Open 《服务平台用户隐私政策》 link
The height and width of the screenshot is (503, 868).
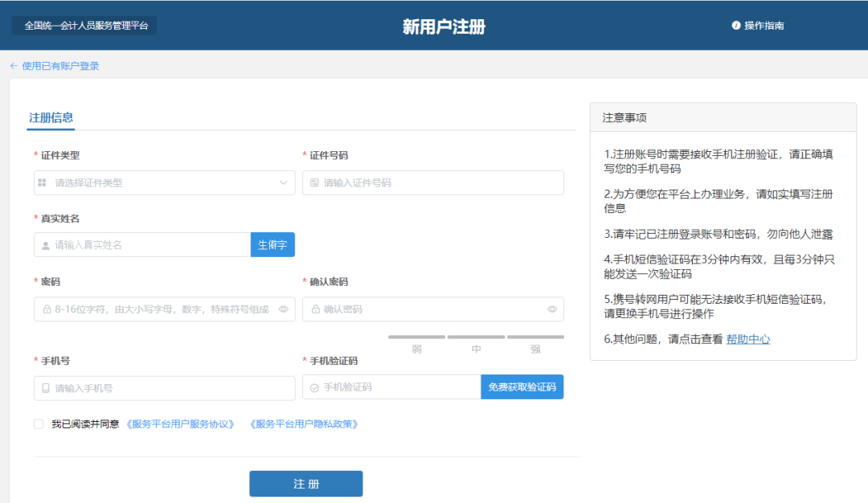coord(304,424)
